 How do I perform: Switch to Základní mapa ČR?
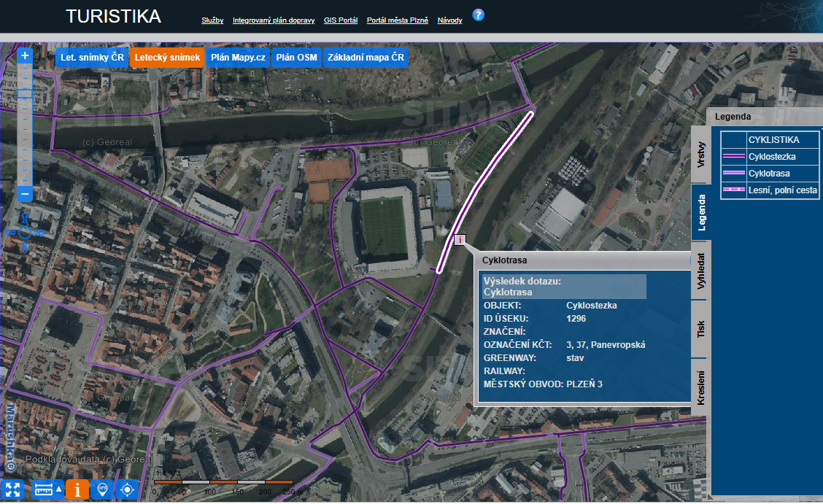click(366, 58)
